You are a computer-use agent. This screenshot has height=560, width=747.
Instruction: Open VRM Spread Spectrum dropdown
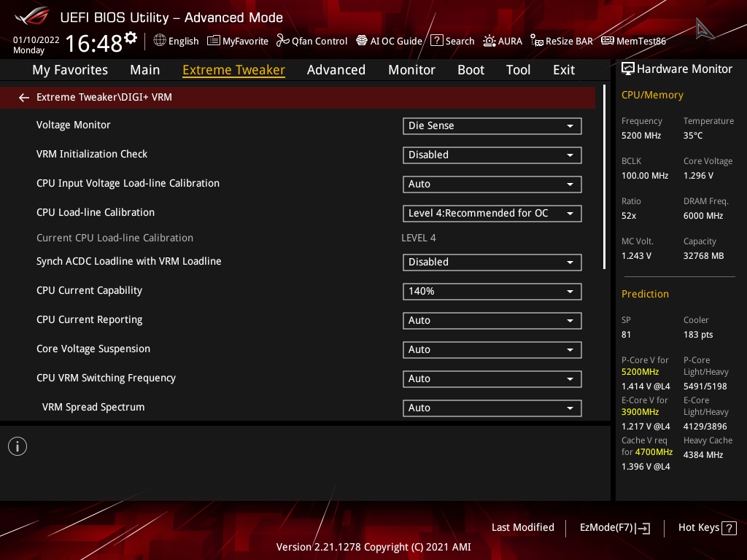tap(492, 408)
